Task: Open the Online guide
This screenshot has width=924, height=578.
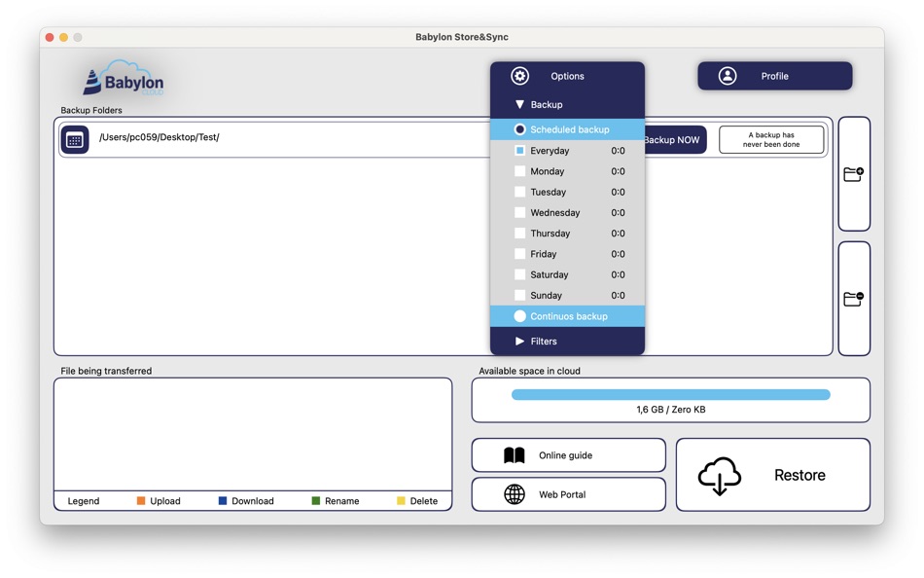Action: click(569, 455)
